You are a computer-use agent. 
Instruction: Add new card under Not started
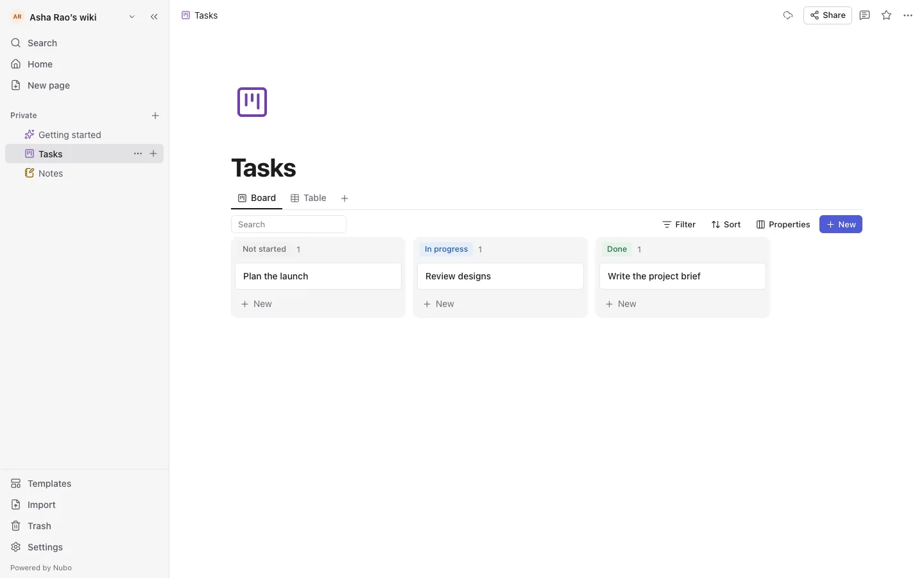coord(318,304)
